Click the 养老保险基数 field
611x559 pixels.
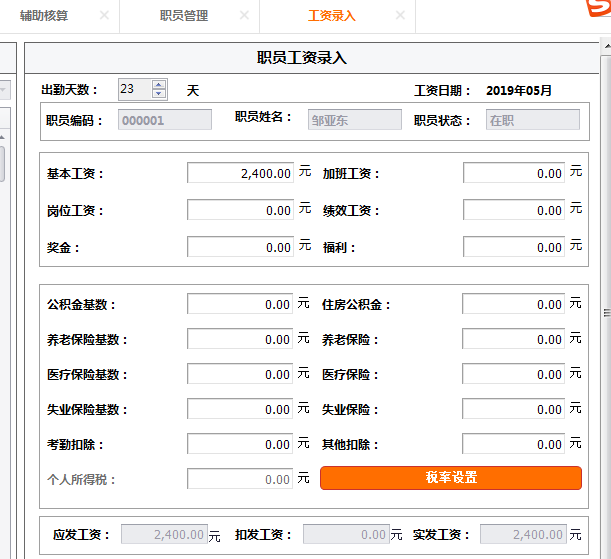[x=240, y=339]
